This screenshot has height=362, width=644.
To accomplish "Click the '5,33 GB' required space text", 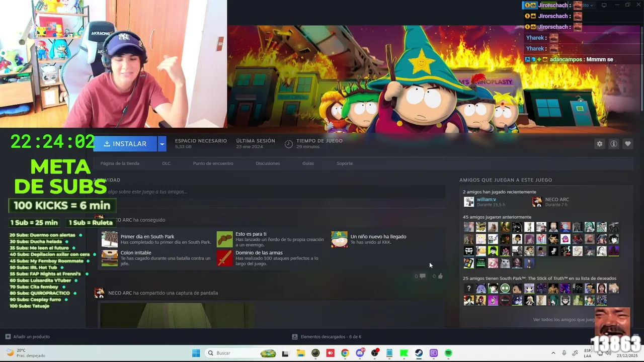I will click(183, 147).
